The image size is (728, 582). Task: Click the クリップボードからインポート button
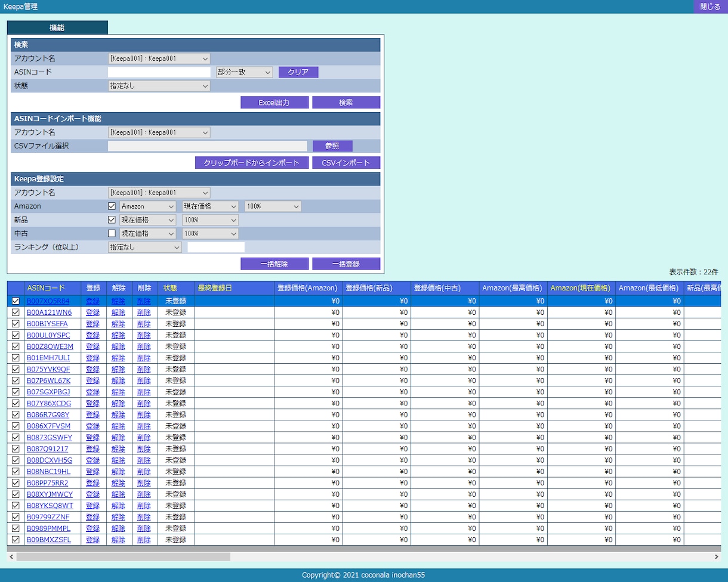[252, 163]
